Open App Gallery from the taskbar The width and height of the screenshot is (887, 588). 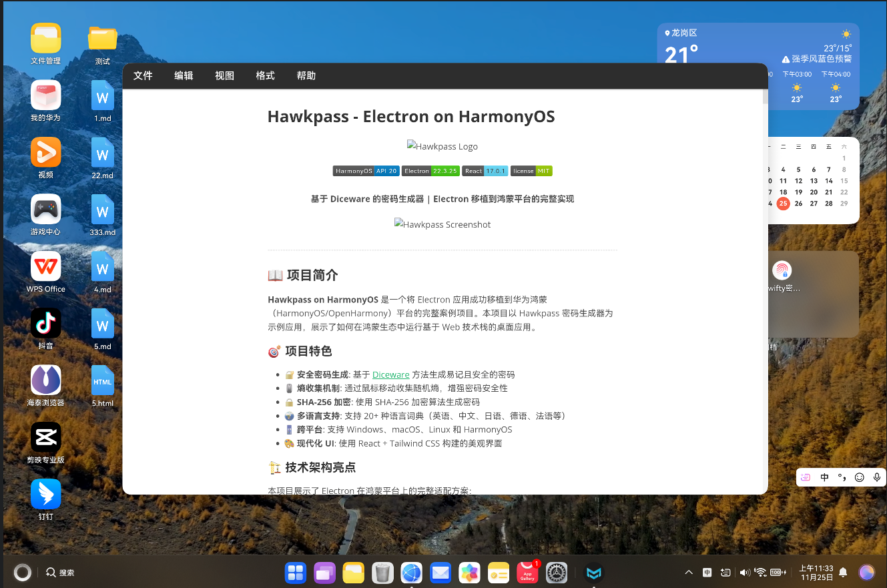pyautogui.click(x=527, y=572)
